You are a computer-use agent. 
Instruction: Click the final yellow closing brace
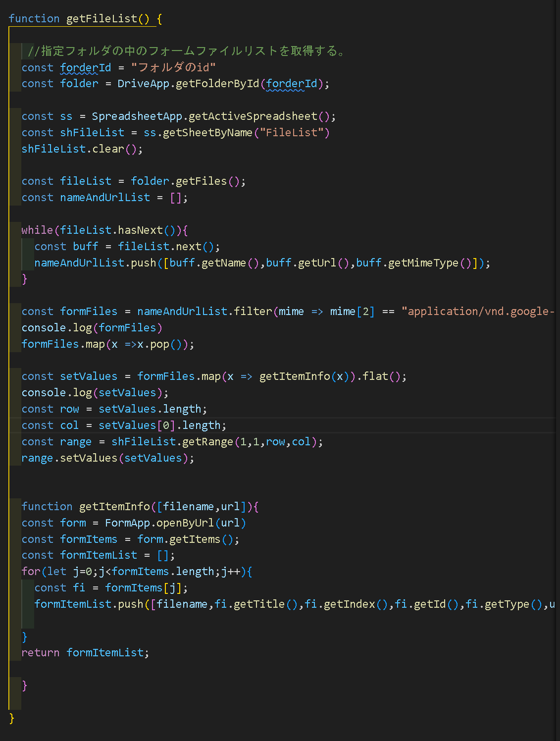point(12,718)
